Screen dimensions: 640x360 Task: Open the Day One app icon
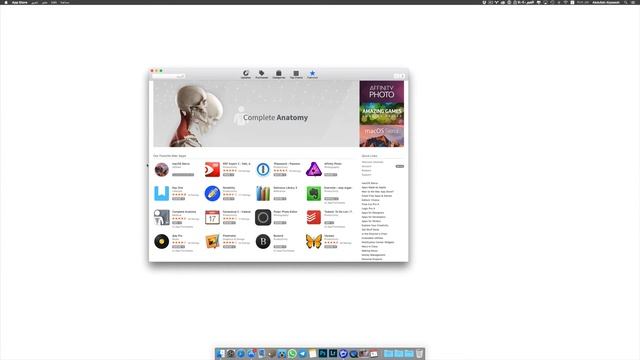pyautogui.click(x=162, y=193)
